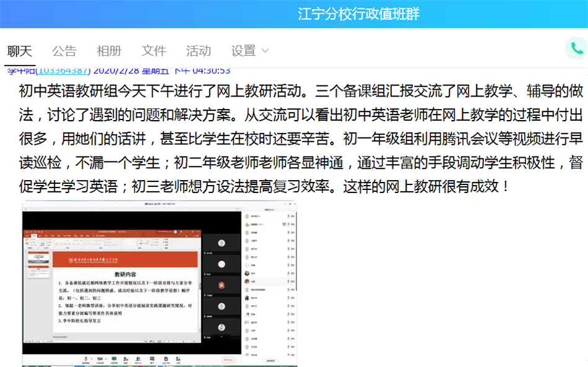Click the group title 江宁分校行政值班群
Viewport: 588px width, 367px height.
coord(358,14)
